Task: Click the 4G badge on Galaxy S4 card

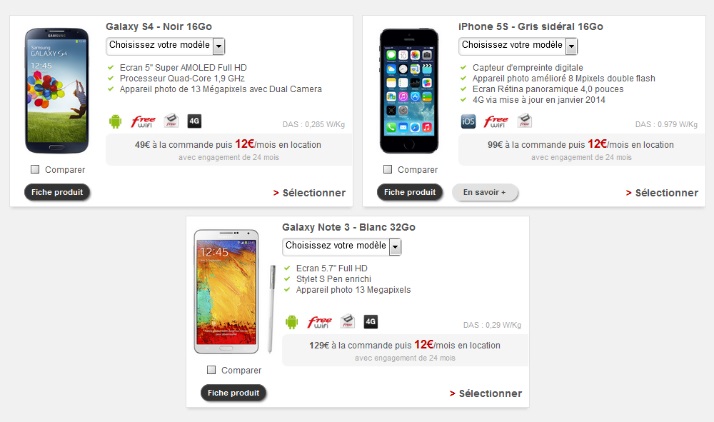Action: tap(194, 121)
